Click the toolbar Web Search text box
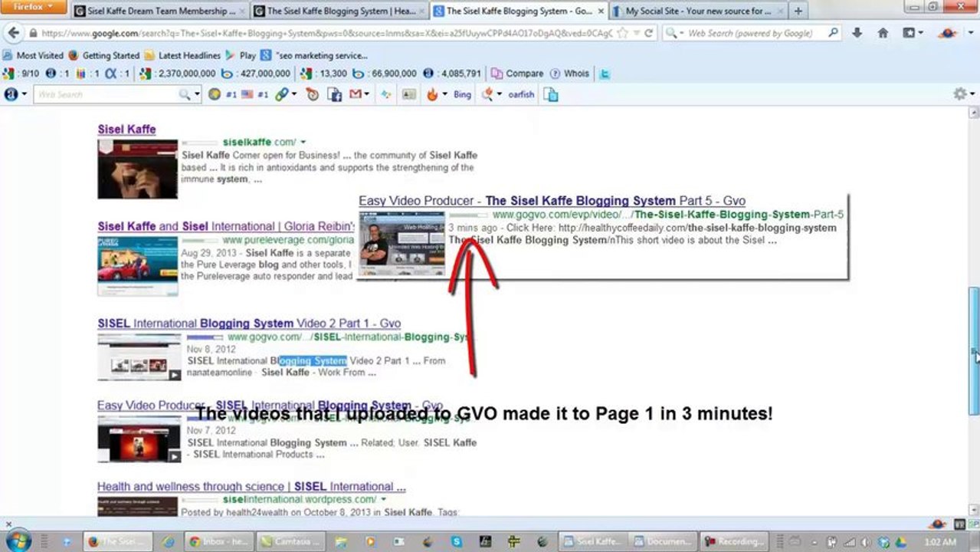The height and width of the screenshot is (552, 980). point(107,94)
